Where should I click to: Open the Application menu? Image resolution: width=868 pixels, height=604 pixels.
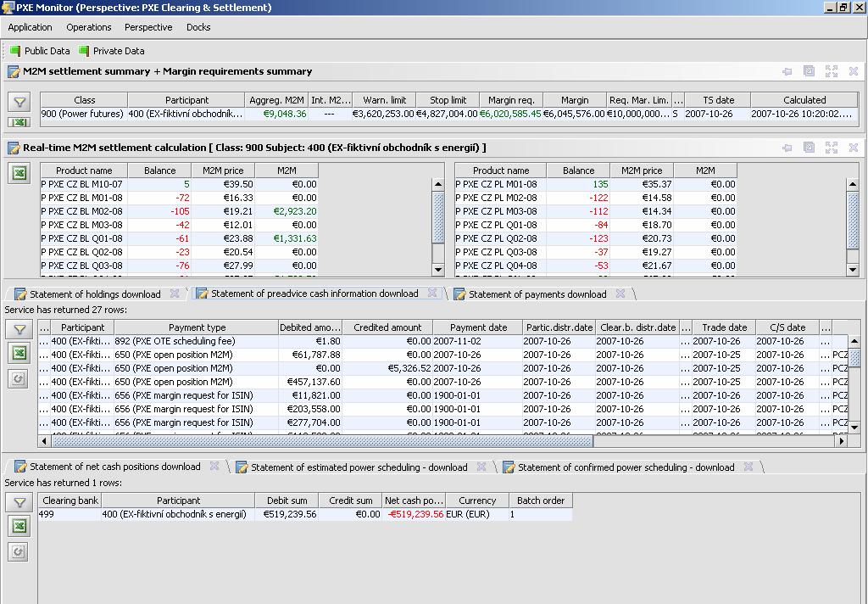[30, 27]
